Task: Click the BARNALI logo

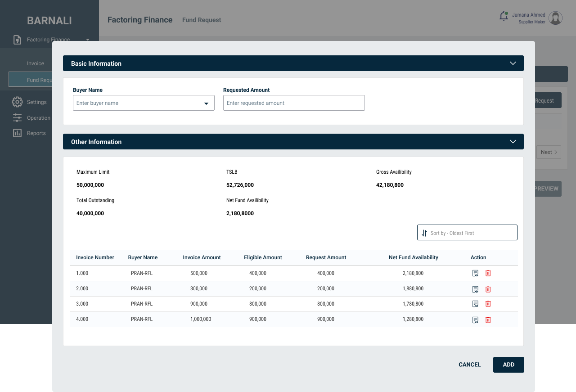Action: (49, 21)
